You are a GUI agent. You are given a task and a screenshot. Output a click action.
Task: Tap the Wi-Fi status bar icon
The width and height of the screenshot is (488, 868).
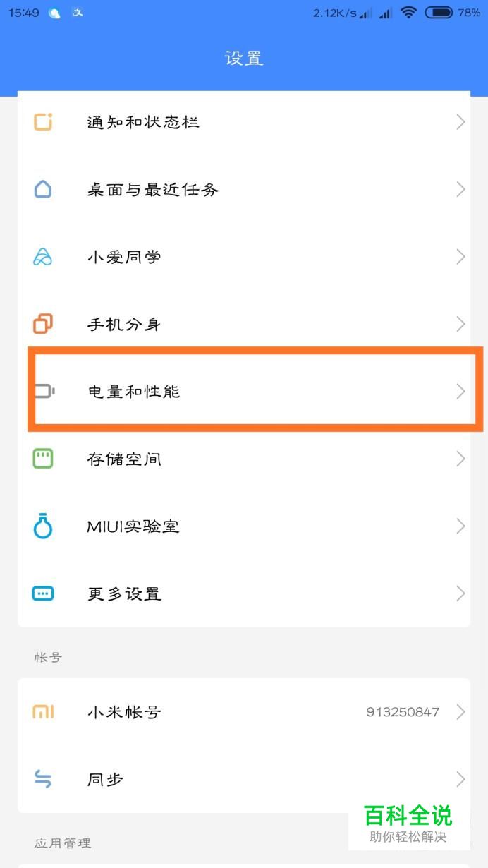point(408,12)
